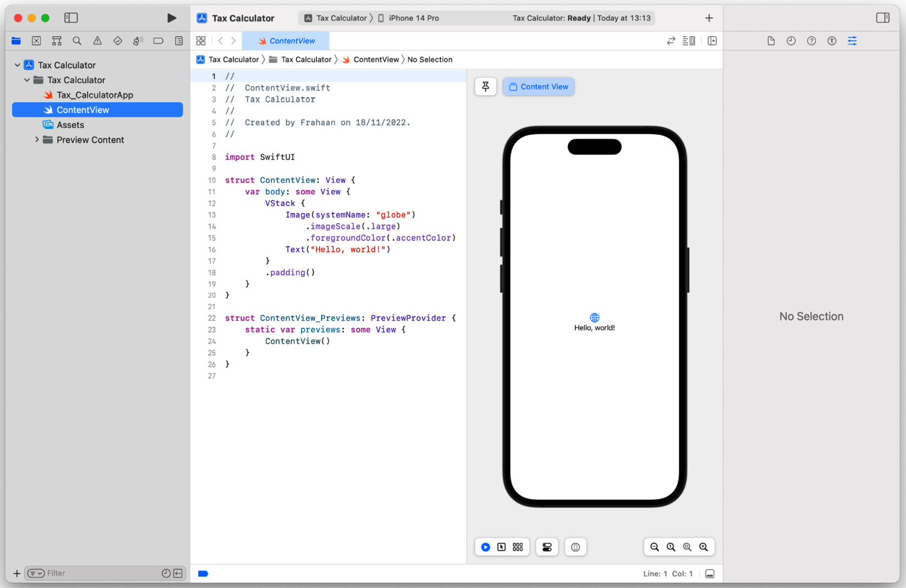Show the Quick Help inspector
906x588 pixels.
pyautogui.click(x=812, y=41)
